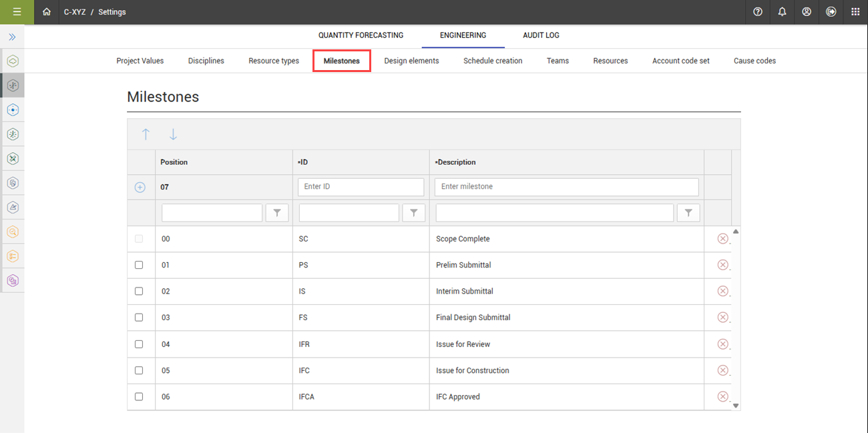Open the hamburger main menu
This screenshot has height=433, width=868.
click(x=17, y=12)
